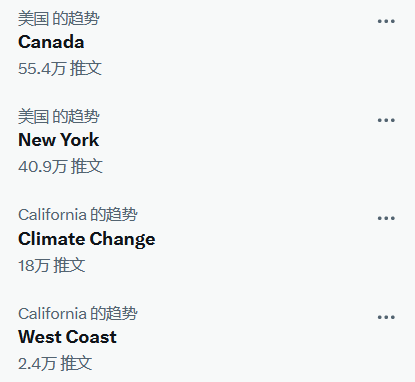Open the West Coast trending topic

click(x=67, y=337)
